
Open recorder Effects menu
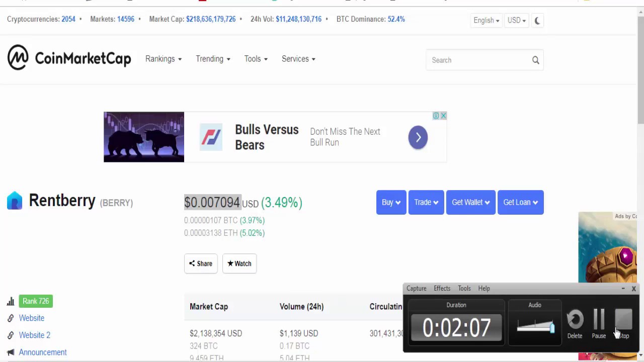[x=442, y=289]
